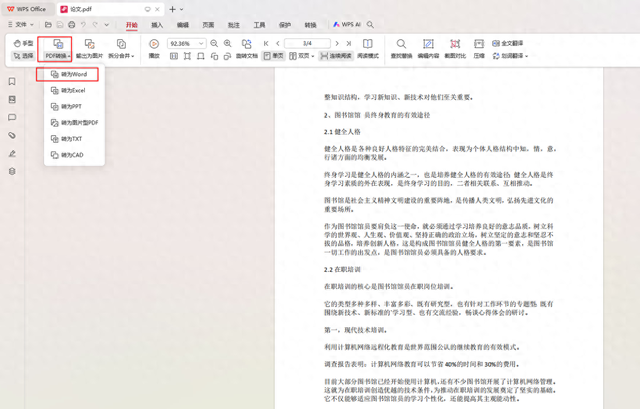Close the 论文.pdf tab
Viewport: 640px width, 409px height.
pyautogui.click(x=157, y=9)
